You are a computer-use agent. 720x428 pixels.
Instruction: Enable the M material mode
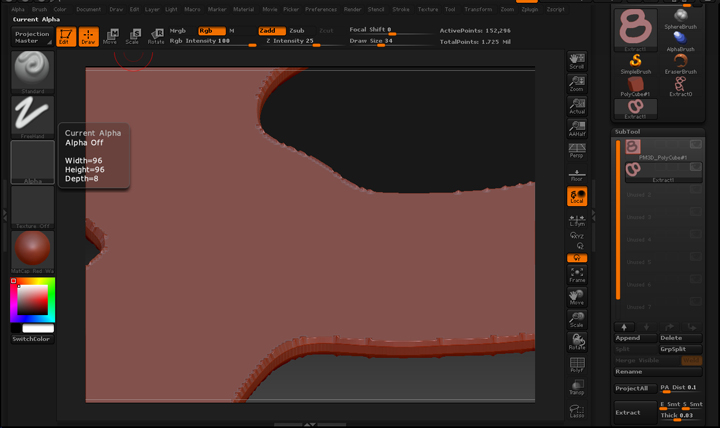click(232, 31)
